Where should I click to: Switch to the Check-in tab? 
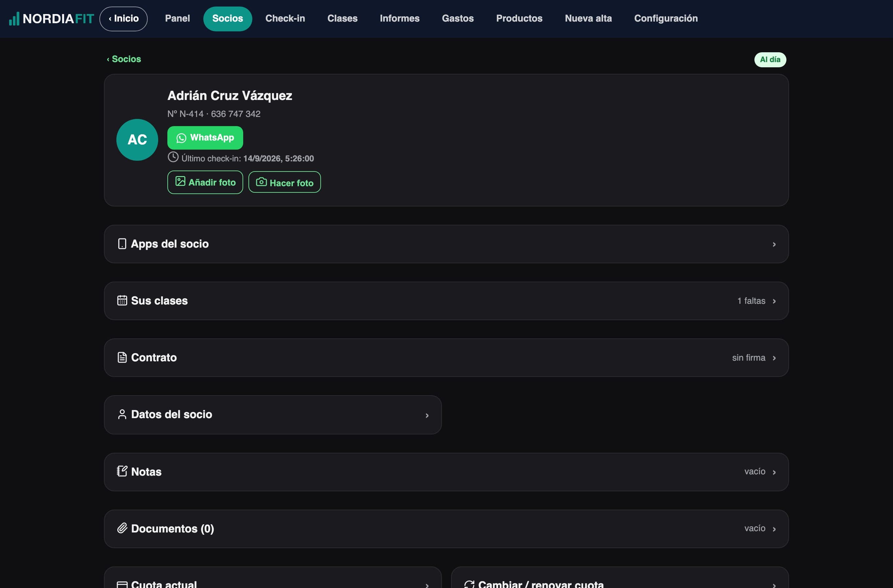285,18
